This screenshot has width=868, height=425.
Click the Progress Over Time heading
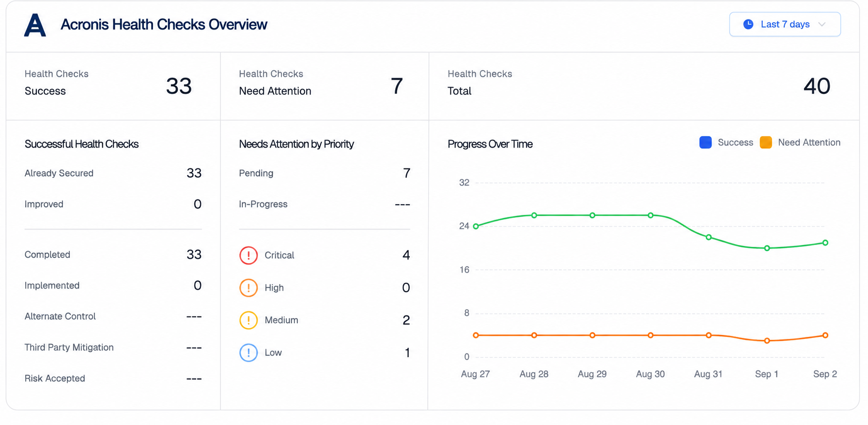490,144
